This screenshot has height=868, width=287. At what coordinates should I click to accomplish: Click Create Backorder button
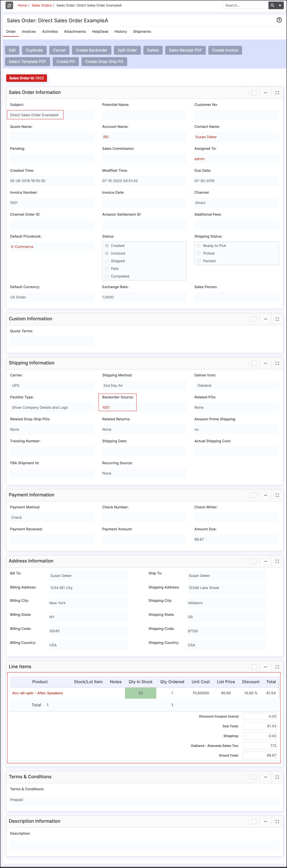tap(92, 50)
